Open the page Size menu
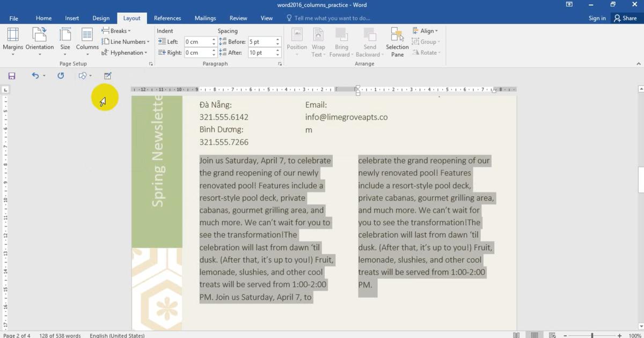This screenshot has height=338, width=644. pos(65,41)
